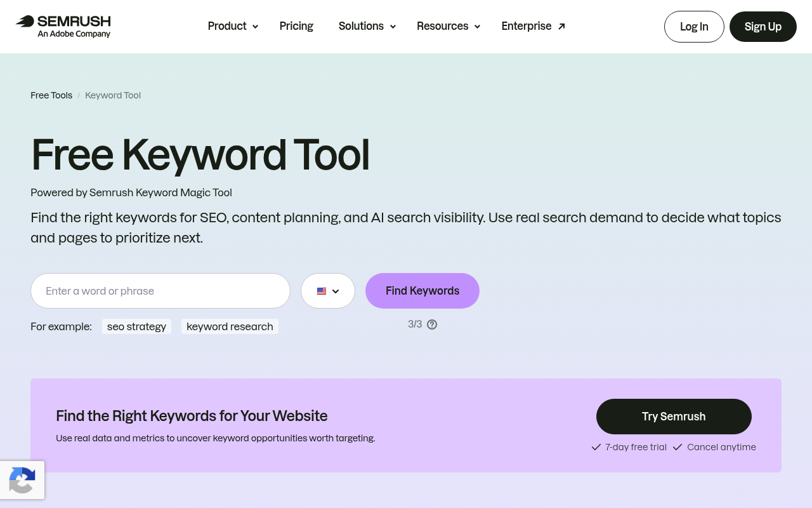
Task: Expand the Product chevron arrow
Action: (x=255, y=27)
